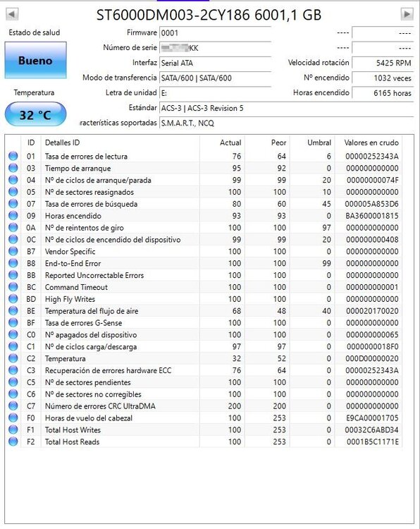
Task: Click status icon for Command Timeout
Action: point(13,287)
